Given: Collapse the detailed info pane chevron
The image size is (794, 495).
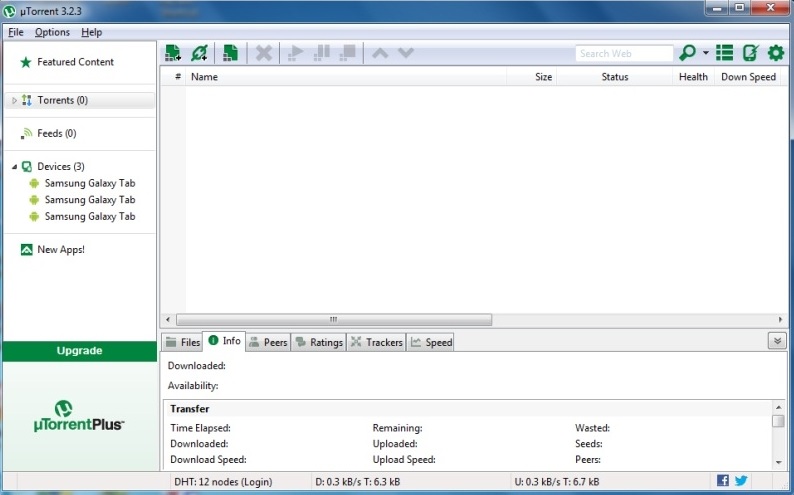Looking at the screenshot, I should tap(777, 341).
